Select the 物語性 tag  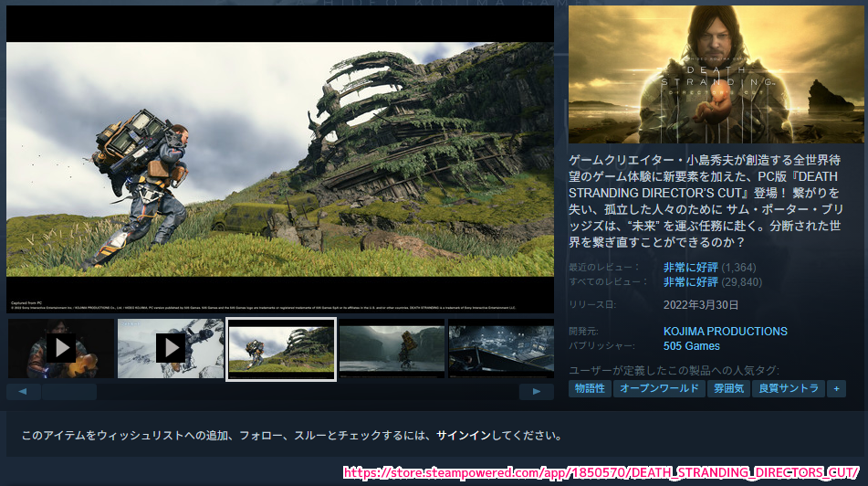(590, 388)
